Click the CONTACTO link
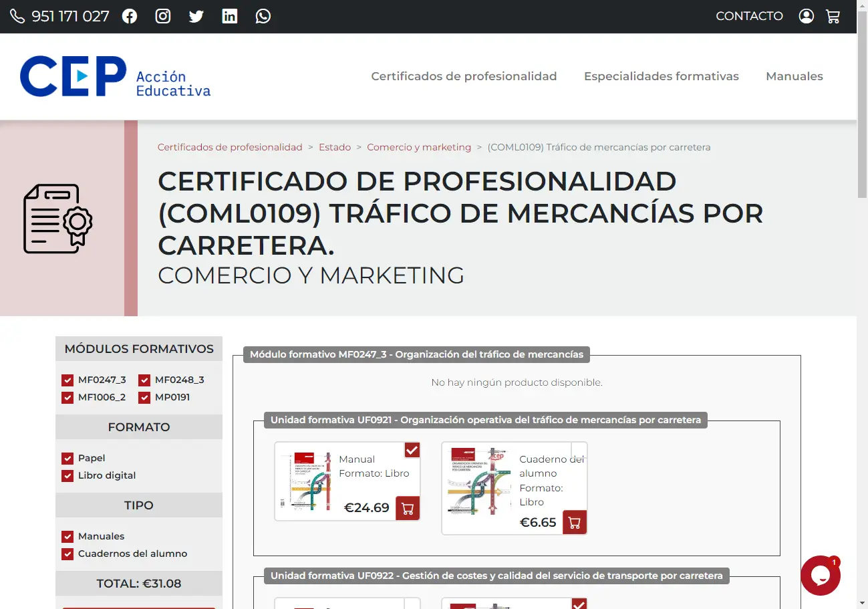This screenshot has height=609, width=868. (x=749, y=16)
